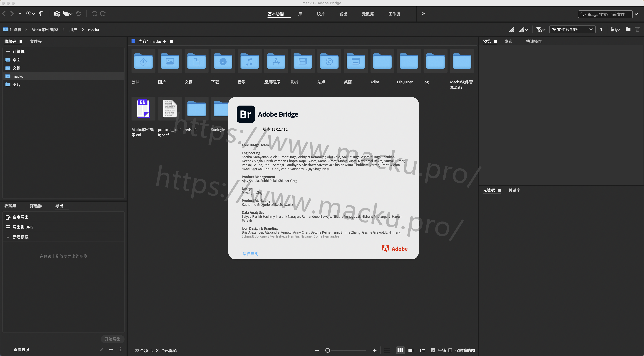Switch to thumbnail view icon
This screenshot has width=644, height=356.
coord(400,351)
